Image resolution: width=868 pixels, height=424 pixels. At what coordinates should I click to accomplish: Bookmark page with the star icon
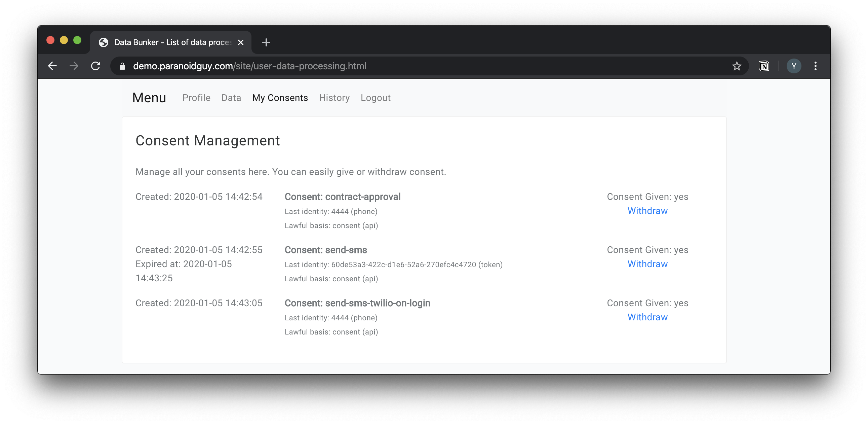tap(737, 66)
